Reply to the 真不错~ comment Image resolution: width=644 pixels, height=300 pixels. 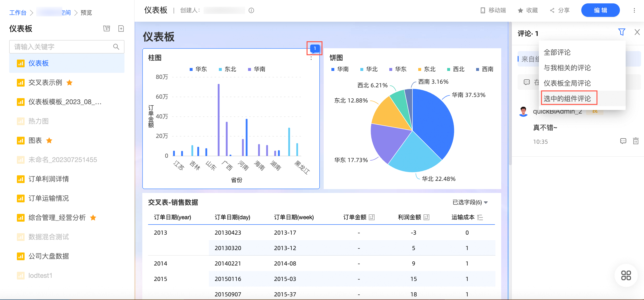click(623, 141)
